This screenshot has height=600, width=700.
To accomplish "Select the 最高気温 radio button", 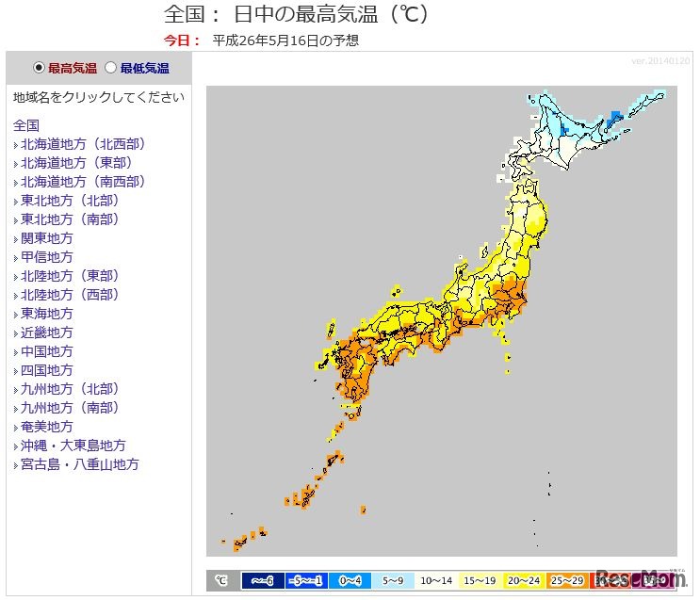I will click(39, 68).
